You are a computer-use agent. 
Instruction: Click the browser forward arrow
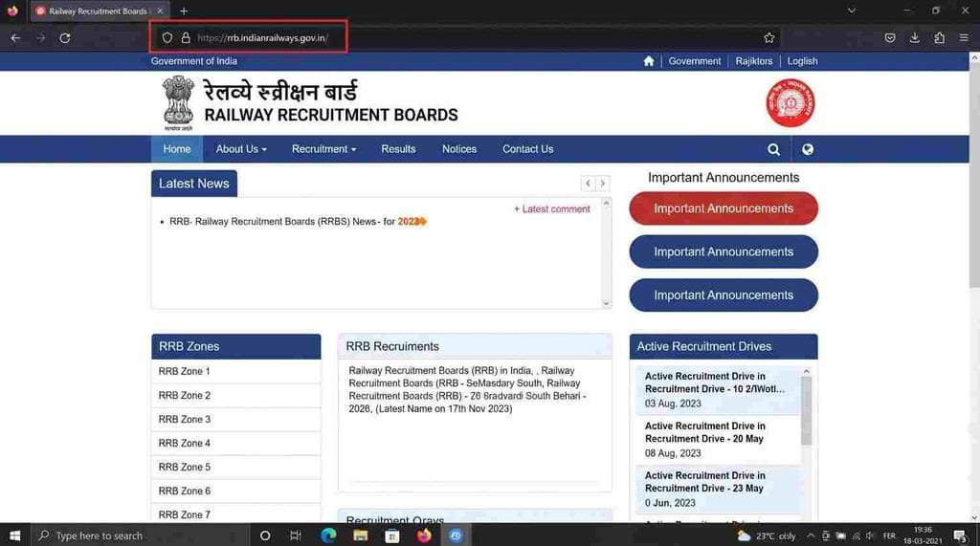click(40, 38)
